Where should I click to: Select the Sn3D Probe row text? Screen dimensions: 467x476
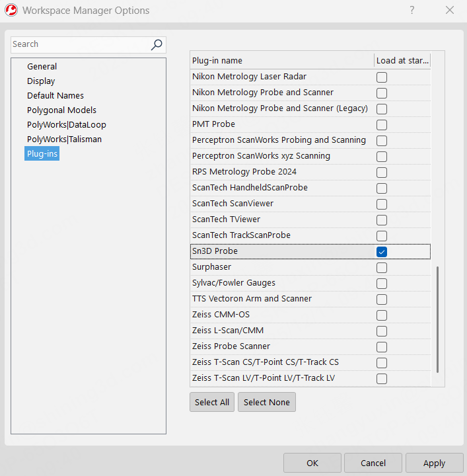point(215,251)
